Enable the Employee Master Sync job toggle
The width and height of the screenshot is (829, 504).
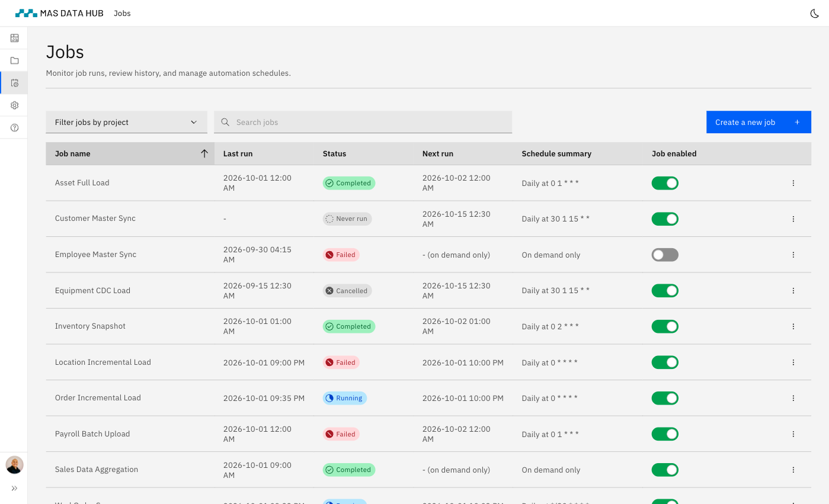point(665,255)
